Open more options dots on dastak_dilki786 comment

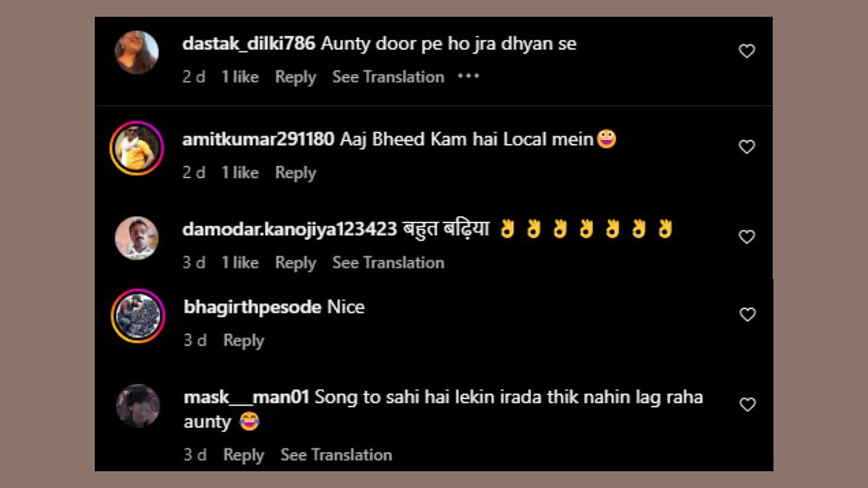coord(469,77)
